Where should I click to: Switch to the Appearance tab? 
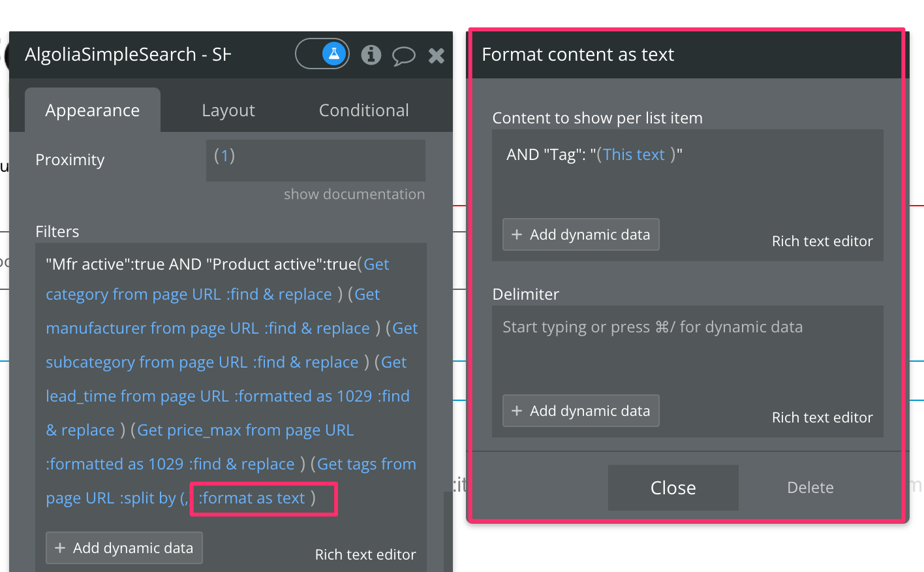tap(93, 110)
